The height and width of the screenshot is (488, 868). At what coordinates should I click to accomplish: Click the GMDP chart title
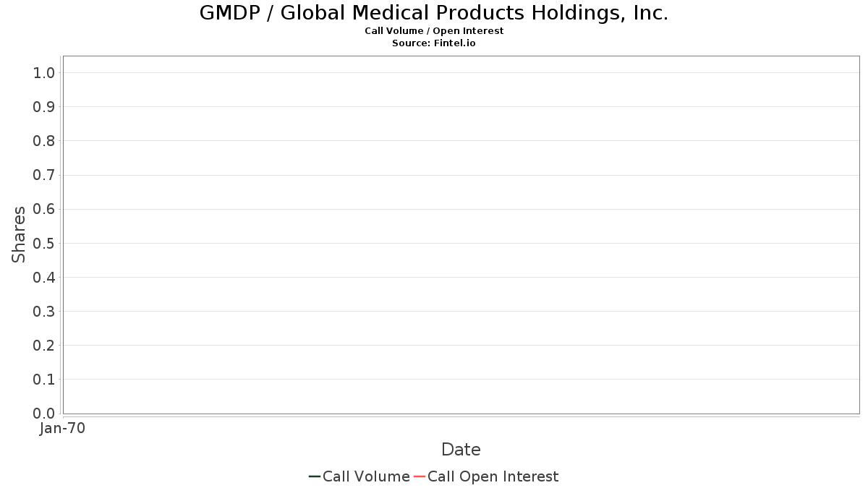(x=434, y=13)
